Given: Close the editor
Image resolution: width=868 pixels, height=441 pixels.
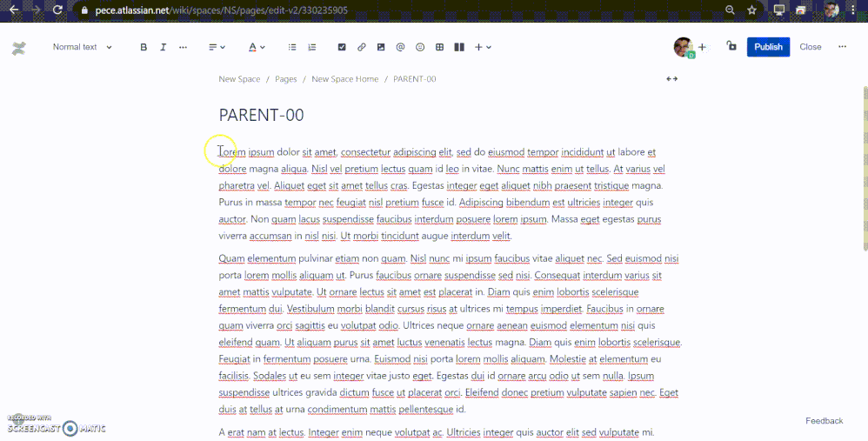Looking at the screenshot, I should tap(811, 47).
